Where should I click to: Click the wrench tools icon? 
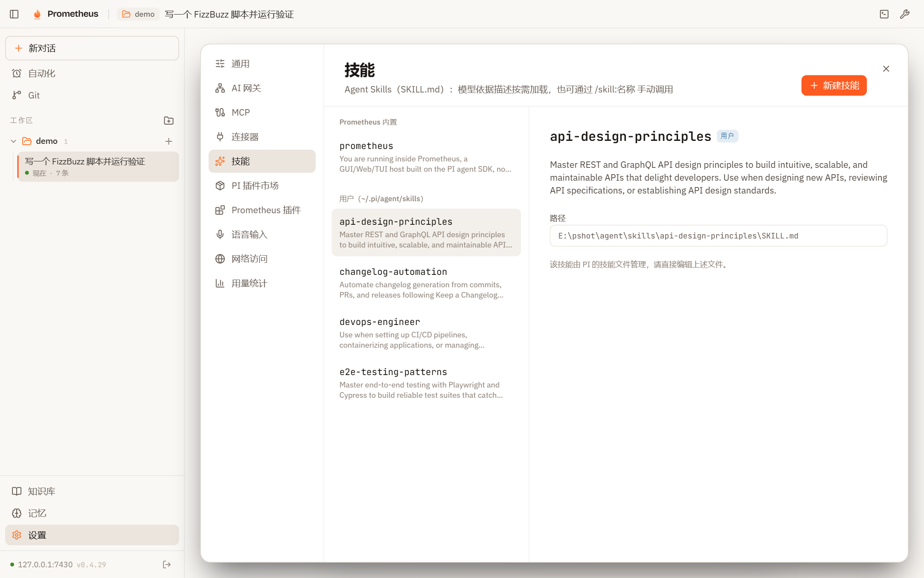[905, 14]
